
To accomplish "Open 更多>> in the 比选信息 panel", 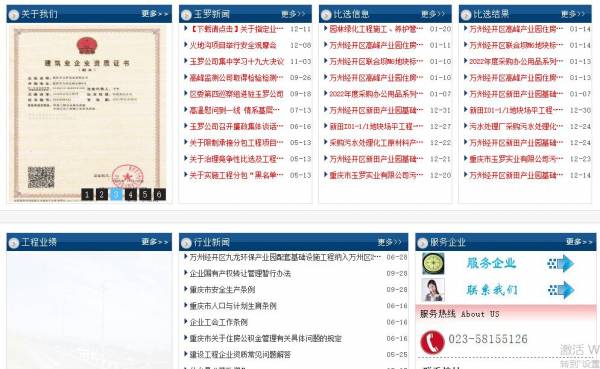I will [x=433, y=14].
